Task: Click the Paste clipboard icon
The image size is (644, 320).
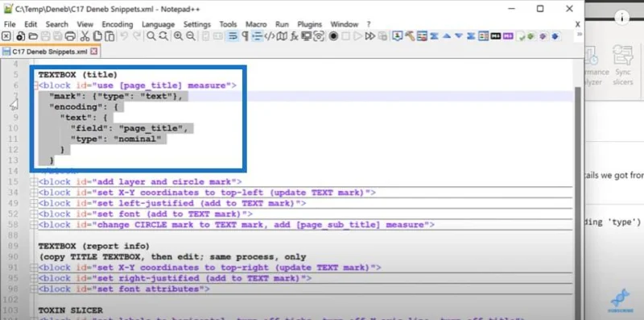Action: (x=109, y=36)
